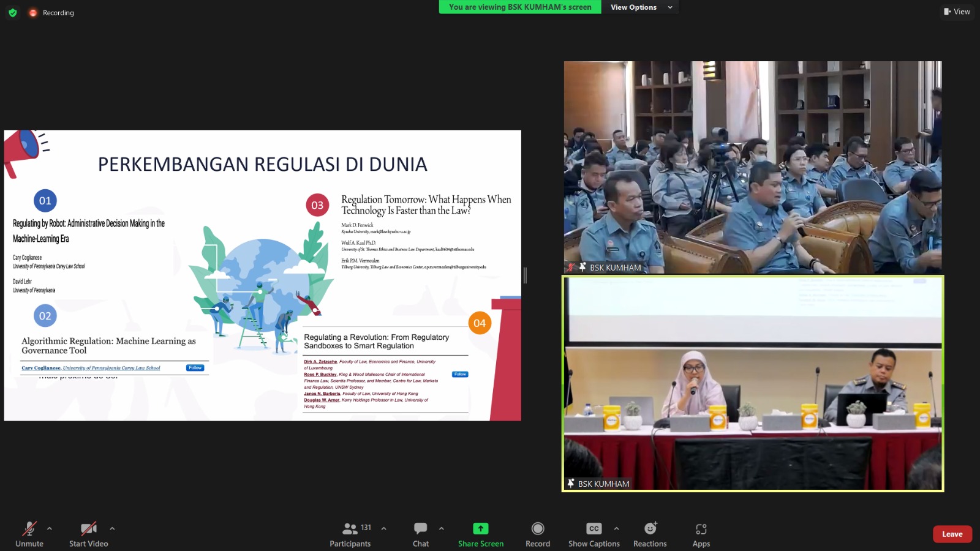Click the Unmute microphone icon
The image size is (980, 551).
29,529
